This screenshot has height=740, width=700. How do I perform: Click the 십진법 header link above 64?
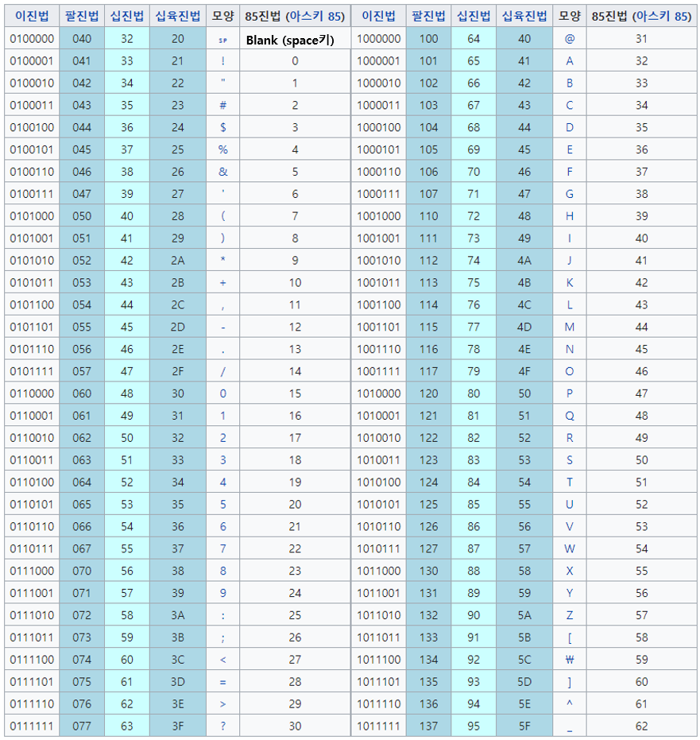tap(474, 16)
